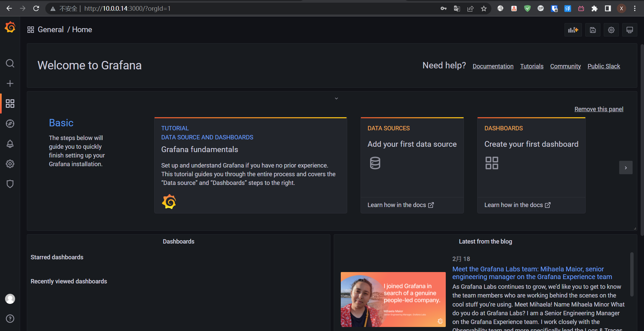Viewport: 644px width, 331px height.
Task: Click Remove this panel link
Action: (x=599, y=109)
